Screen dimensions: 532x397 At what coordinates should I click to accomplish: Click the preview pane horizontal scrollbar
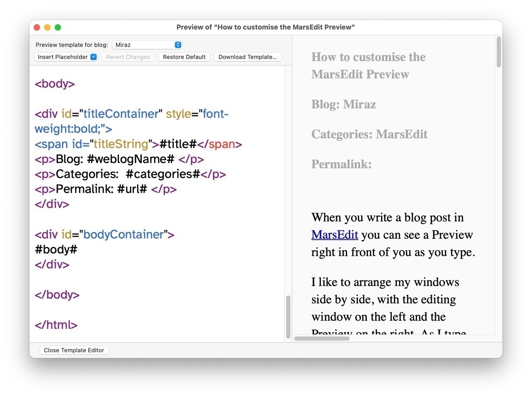(x=322, y=338)
